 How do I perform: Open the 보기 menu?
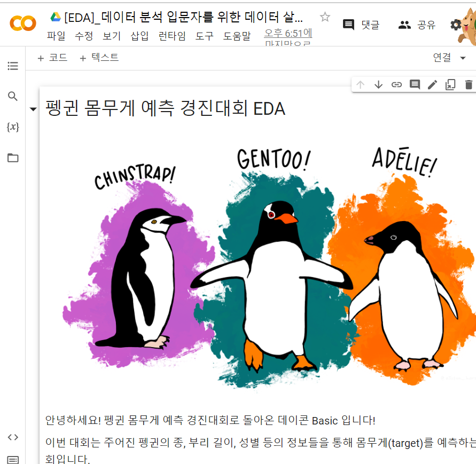click(112, 36)
